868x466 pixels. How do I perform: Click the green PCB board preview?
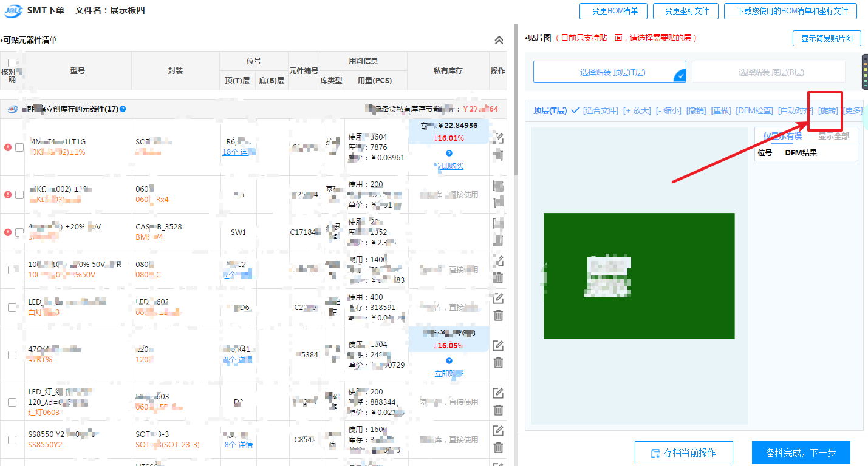click(639, 276)
